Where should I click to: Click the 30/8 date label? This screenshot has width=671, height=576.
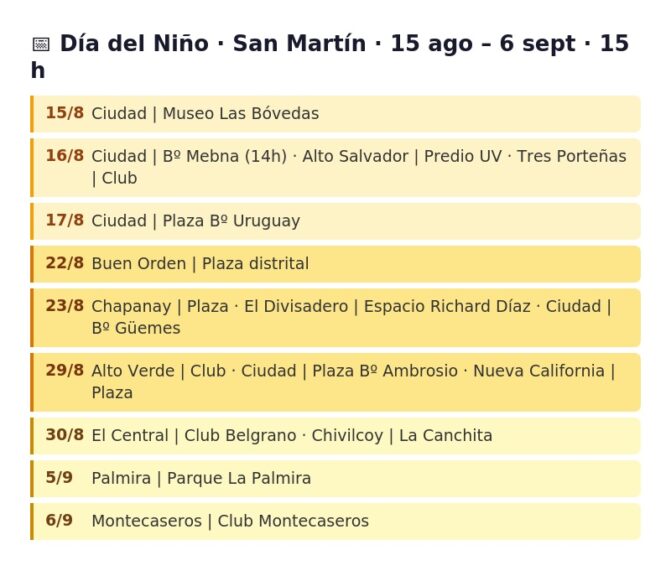(x=65, y=435)
